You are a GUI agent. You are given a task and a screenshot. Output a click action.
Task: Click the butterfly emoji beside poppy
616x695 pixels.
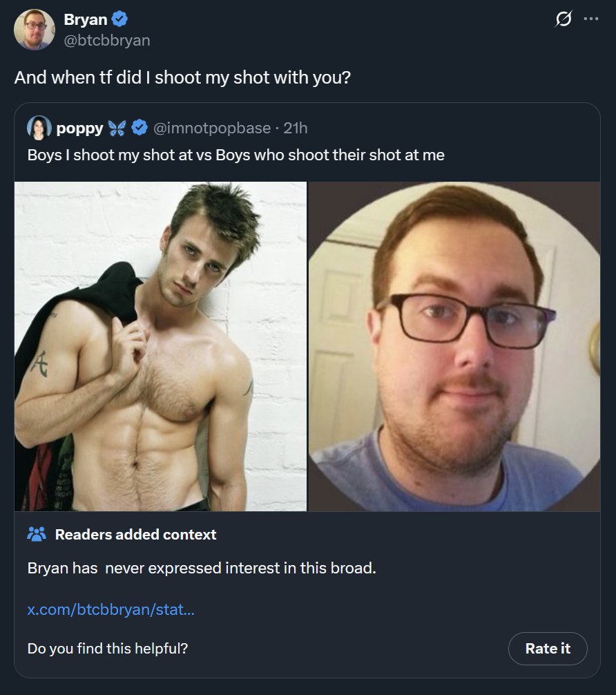(119, 128)
